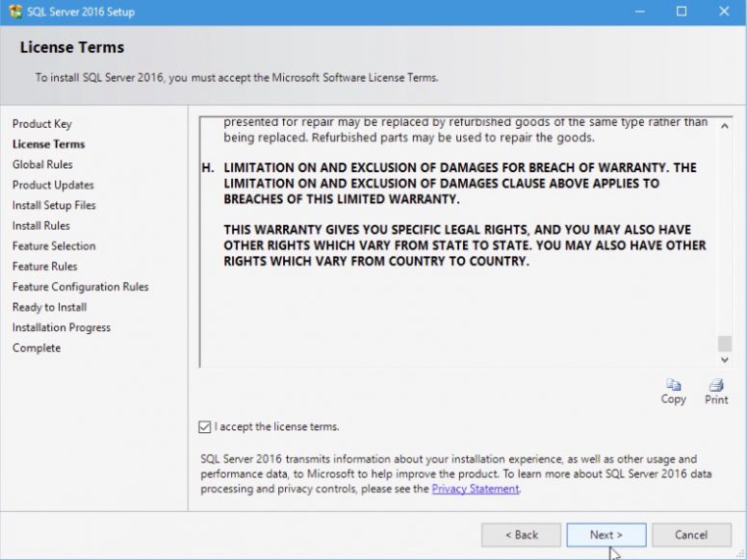Click the section H limitation heading text
This screenshot has width=747, height=560.
click(x=460, y=184)
